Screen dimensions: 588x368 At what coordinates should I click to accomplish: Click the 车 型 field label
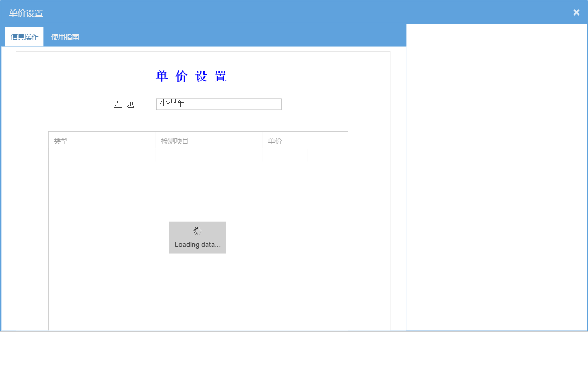pos(124,106)
